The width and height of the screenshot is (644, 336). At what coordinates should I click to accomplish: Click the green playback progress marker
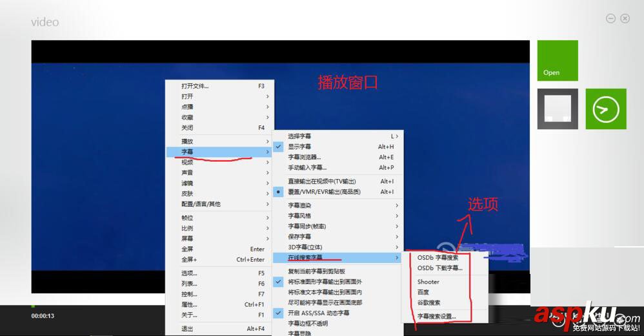click(33, 306)
